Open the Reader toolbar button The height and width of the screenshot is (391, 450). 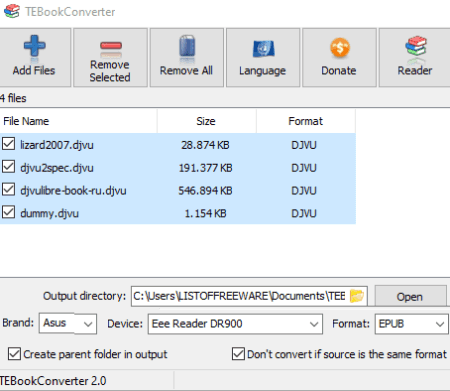415,57
